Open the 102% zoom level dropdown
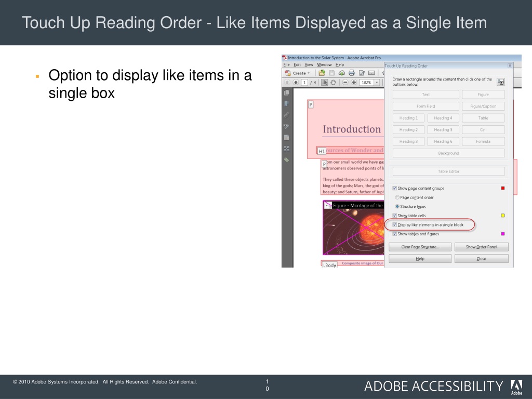The width and height of the screenshot is (532, 399). [377, 83]
